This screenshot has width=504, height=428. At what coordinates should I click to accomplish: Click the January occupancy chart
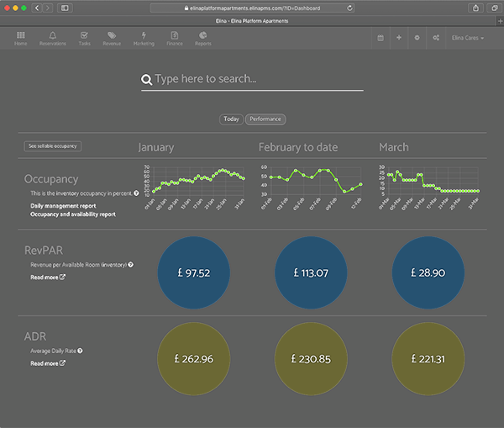click(x=194, y=188)
